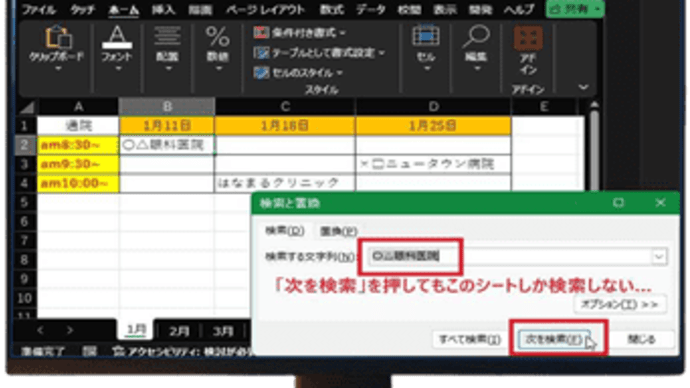Select row 3 header
This screenshot has height=388, width=690.
[24, 164]
